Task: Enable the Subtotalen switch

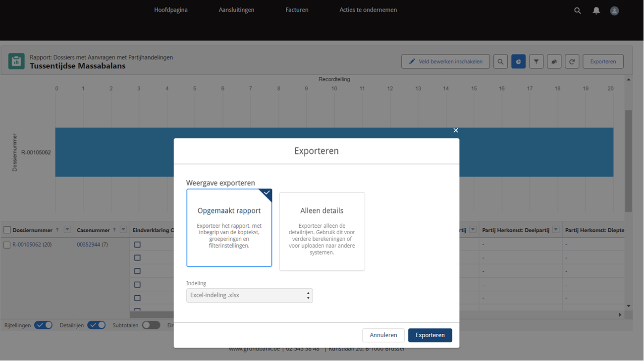Action: [x=151, y=325]
